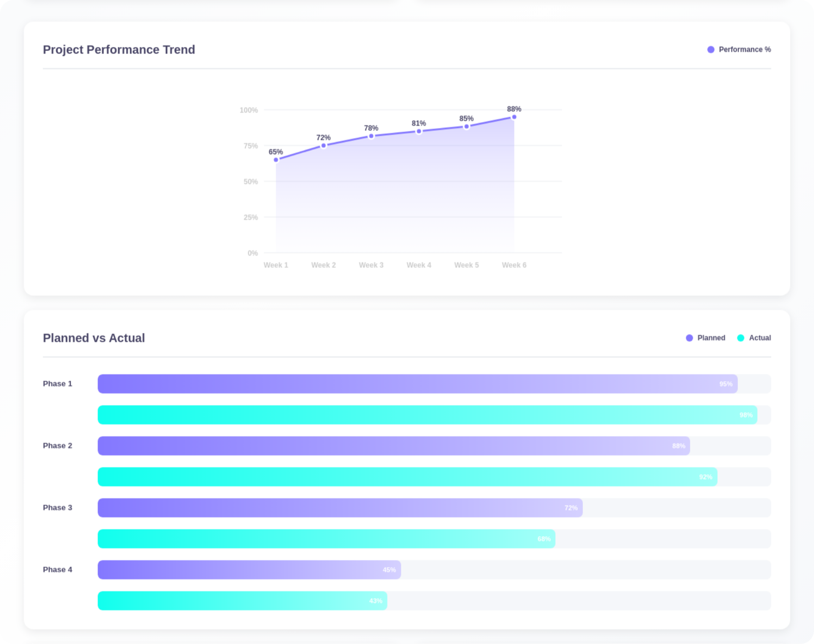Click the Phase 1 actual bar at 98%
The image size is (814, 644).
pyautogui.click(x=427, y=415)
